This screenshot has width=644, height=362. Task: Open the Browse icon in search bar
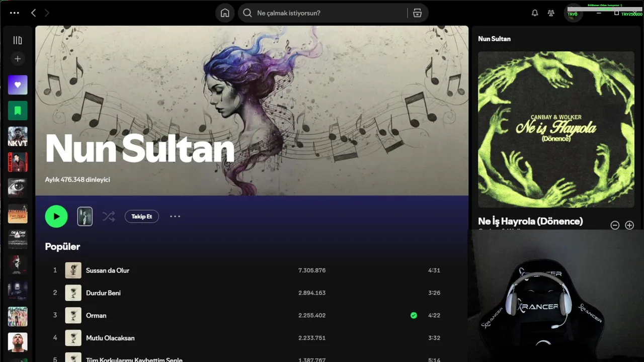click(417, 13)
